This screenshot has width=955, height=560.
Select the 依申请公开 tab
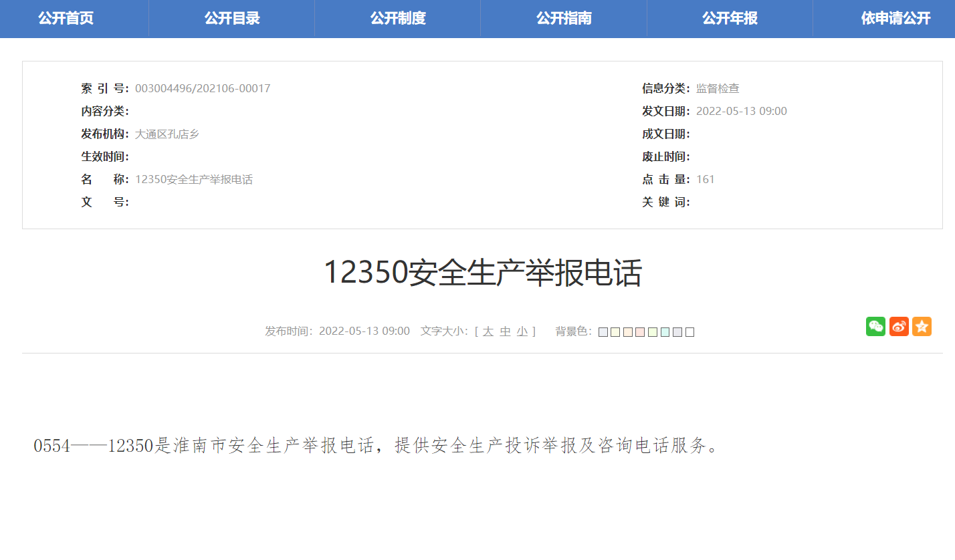pyautogui.click(x=895, y=18)
